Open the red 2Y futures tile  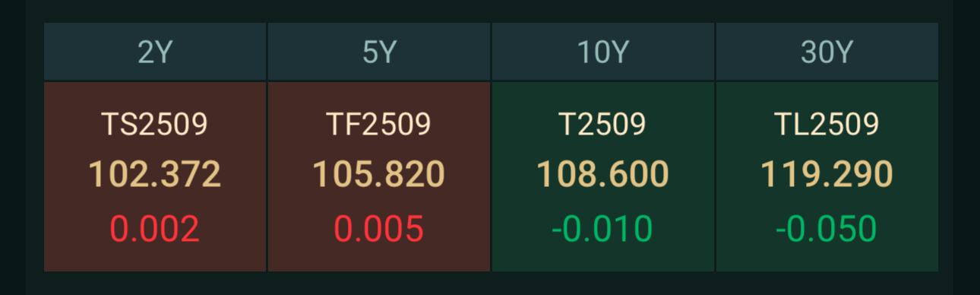point(155,176)
